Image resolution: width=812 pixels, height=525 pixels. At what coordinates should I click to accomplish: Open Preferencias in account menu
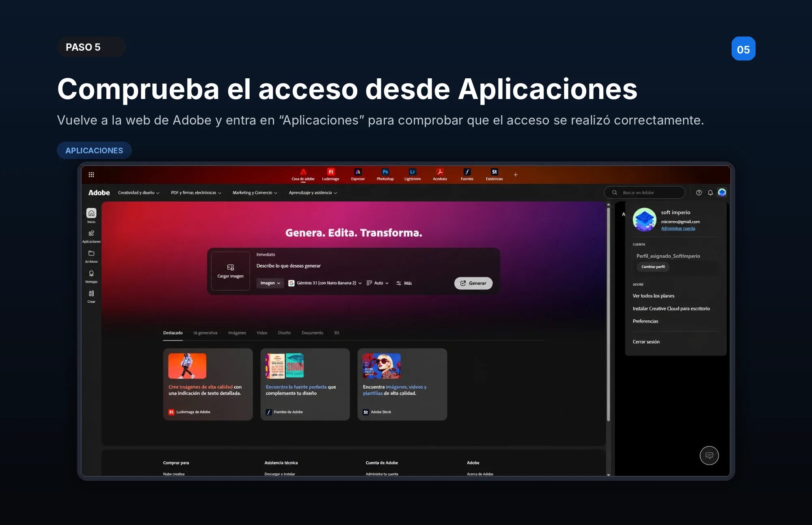coord(645,321)
